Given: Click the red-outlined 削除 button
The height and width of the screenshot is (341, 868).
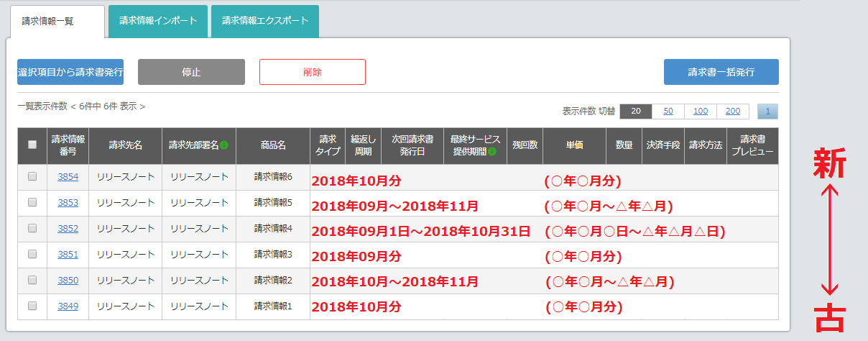Looking at the screenshot, I should [x=313, y=72].
